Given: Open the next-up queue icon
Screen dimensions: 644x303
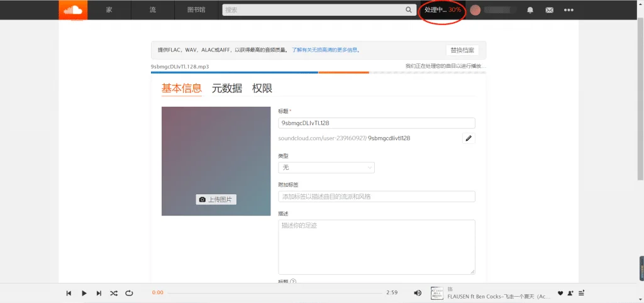Looking at the screenshot, I should [581, 293].
